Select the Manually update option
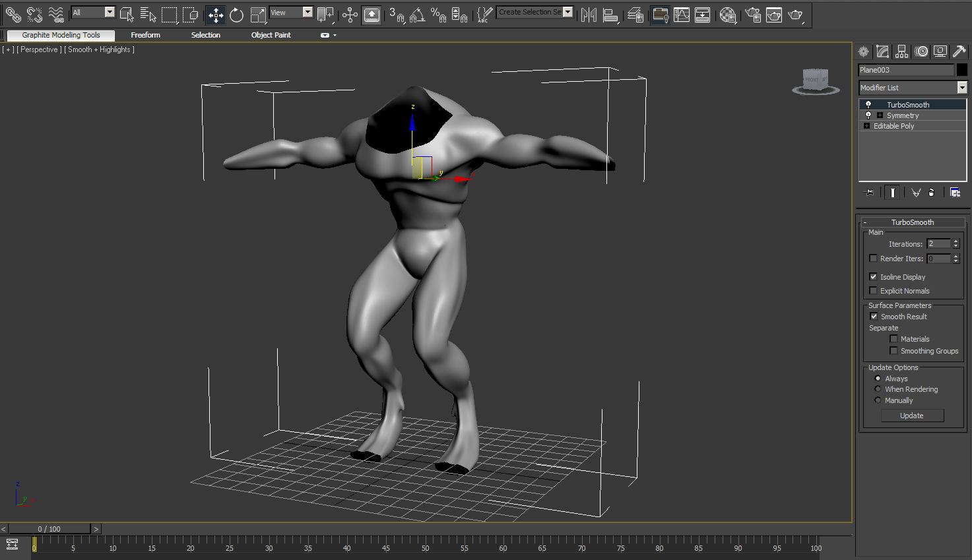Image resolution: width=972 pixels, height=560 pixels. pos(878,400)
